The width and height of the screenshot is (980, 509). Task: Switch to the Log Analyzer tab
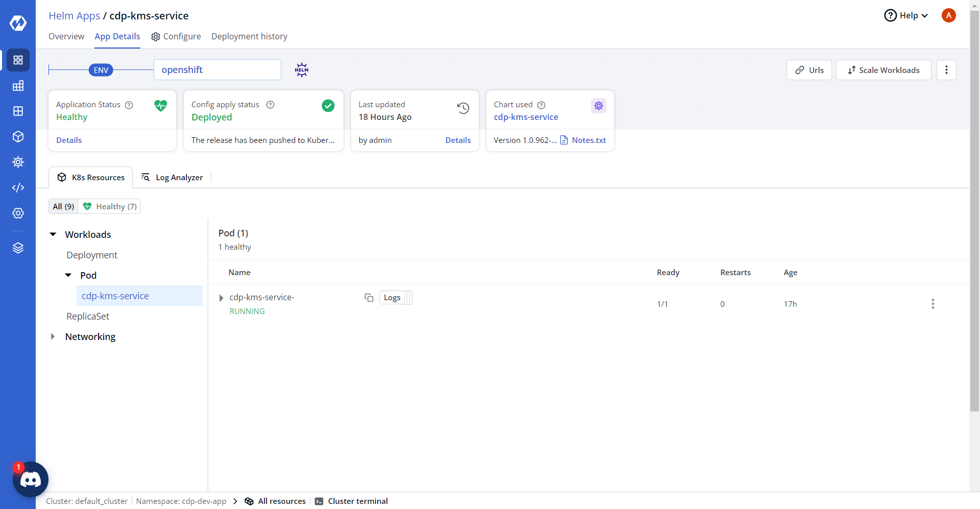point(173,178)
